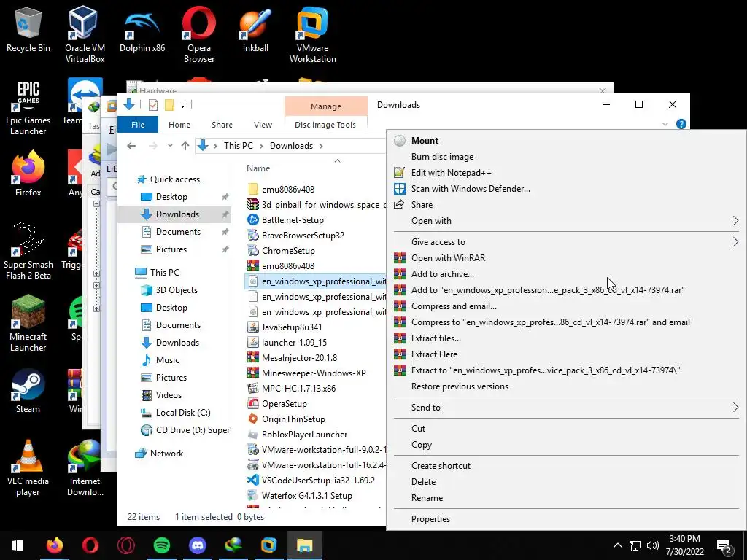Select the VMware Workstation desktop icon
747x560 pixels.
312,34
